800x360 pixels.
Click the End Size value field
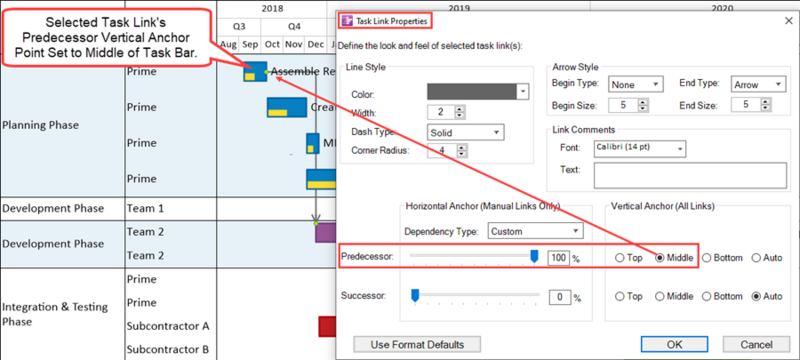pos(745,105)
